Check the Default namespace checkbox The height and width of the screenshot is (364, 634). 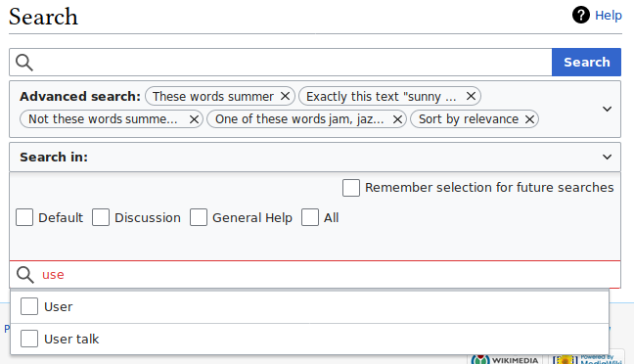click(24, 217)
